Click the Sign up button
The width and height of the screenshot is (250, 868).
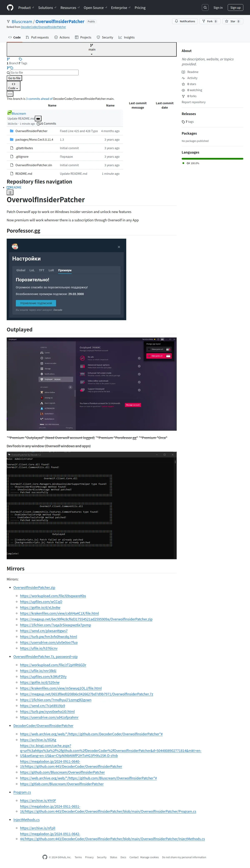[235, 7]
